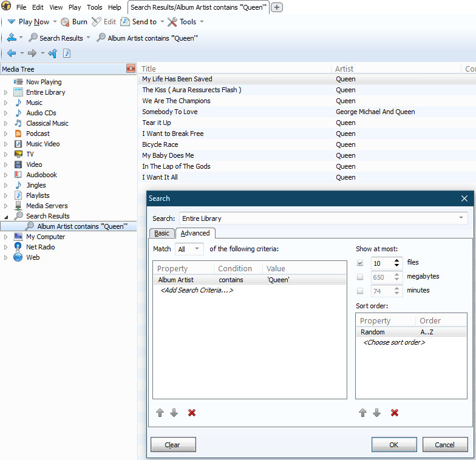The width and height of the screenshot is (476, 460).
Task: Move sort order down with arrow
Action: coord(376,413)
